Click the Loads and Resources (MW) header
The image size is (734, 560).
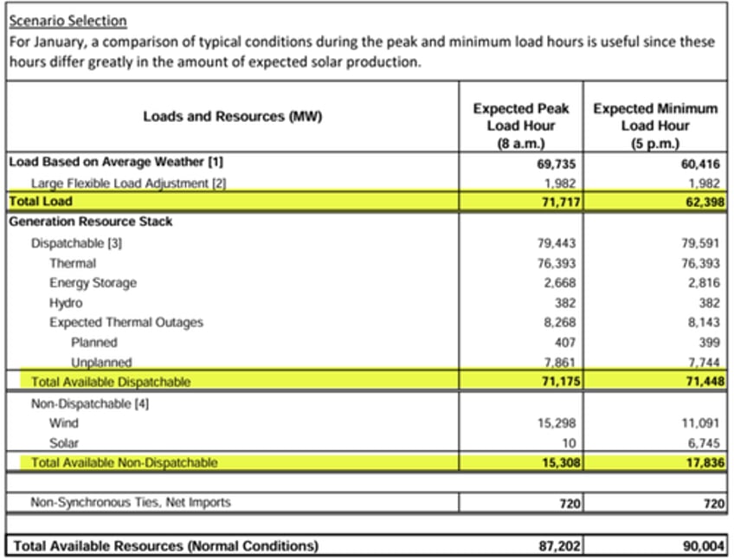[x=233, y=116]
